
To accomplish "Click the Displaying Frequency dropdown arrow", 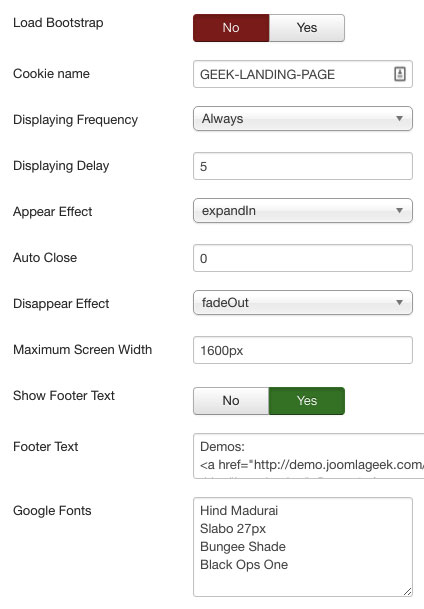I will pos(399,118).
